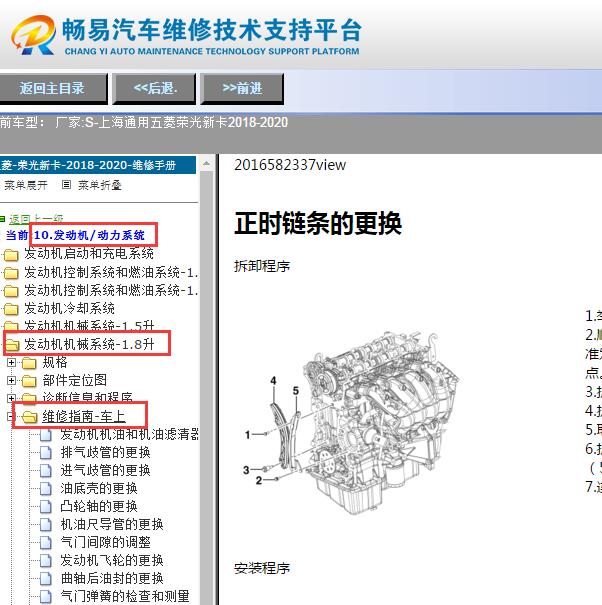This screenshot has width=602, height=605.
Task: Click the 拆卸程序 section label
Action: 262,266
